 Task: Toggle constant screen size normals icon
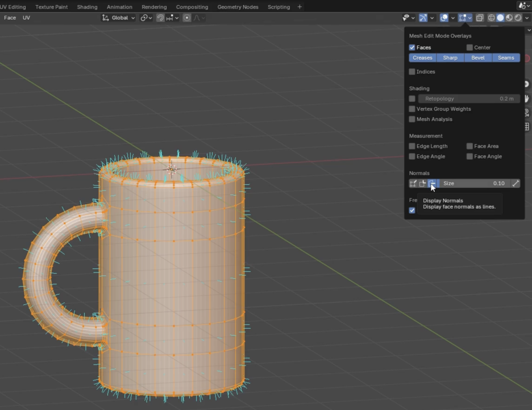point(516,183)
